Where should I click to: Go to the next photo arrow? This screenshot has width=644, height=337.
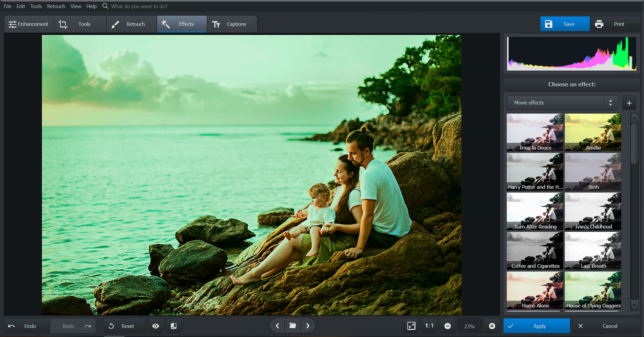[x=308, y=326]
